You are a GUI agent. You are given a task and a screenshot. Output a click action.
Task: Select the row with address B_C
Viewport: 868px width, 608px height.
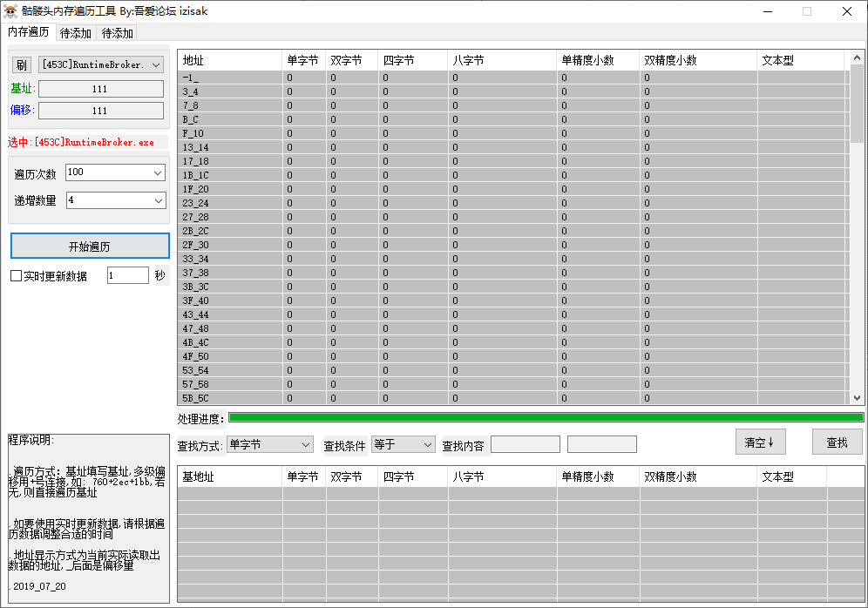tap(513, 119)
